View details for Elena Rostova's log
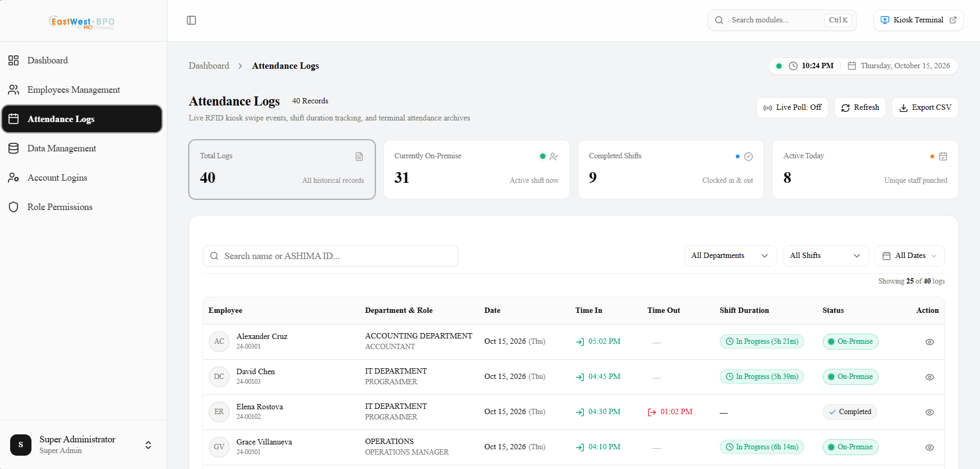This screenshot has width=980, height=469. pyautogui.click(x=930, y=413)
